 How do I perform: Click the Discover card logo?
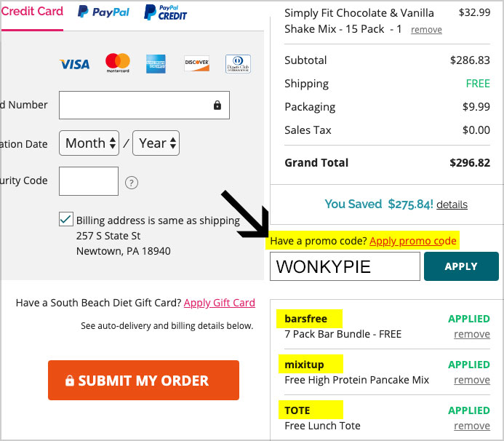point(196,63)
